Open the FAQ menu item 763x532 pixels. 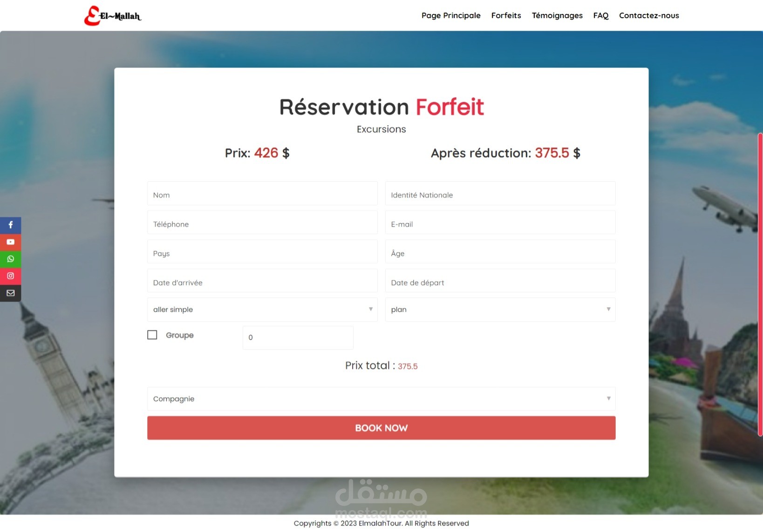click(x=601, y=15)
